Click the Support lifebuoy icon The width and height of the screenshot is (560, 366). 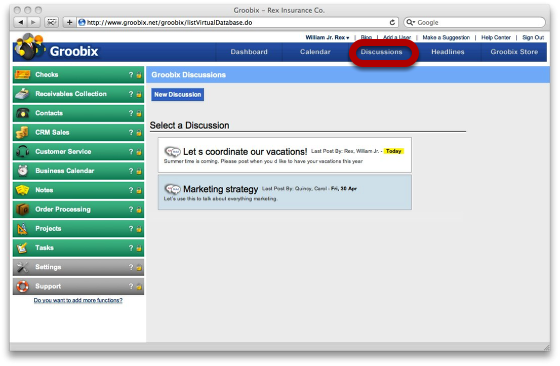pyautogui.click(x=22, y=286)
